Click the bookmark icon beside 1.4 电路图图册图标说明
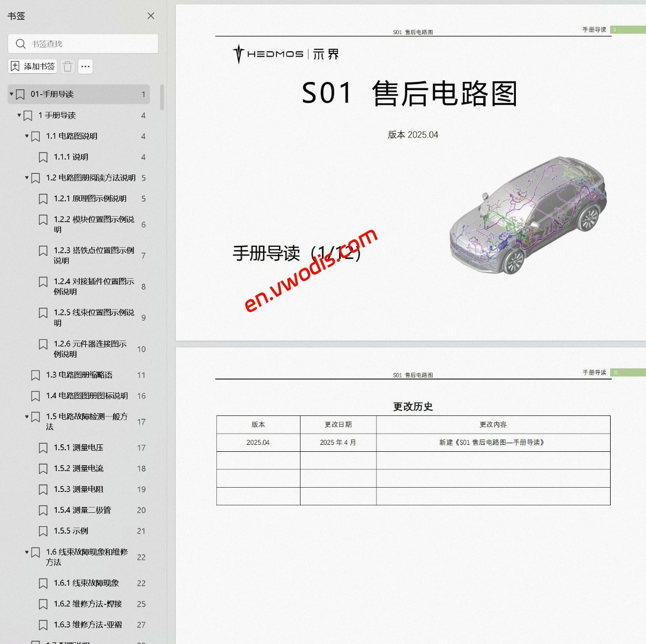This screenshot has width=646, height=644. [x=36, y=396]
